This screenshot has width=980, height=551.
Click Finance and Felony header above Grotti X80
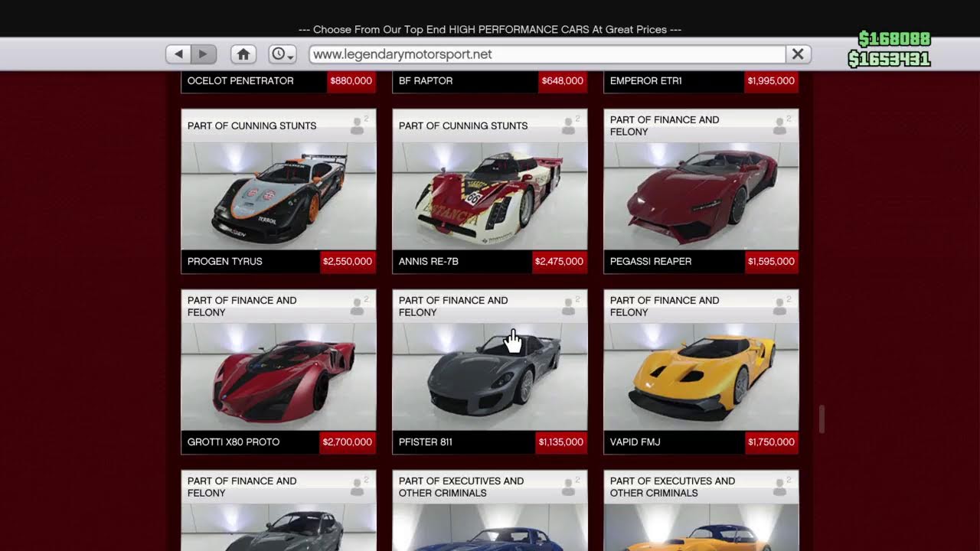pos(242,306)
